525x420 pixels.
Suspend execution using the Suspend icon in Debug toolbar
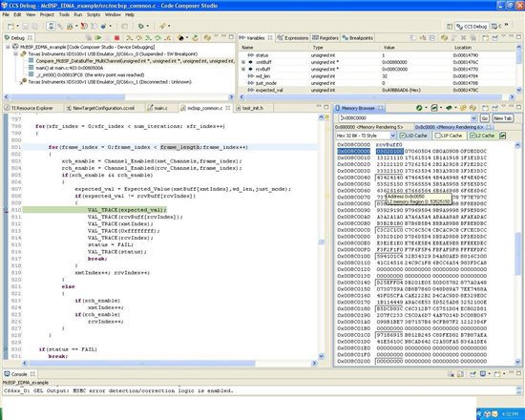point(107,38)
